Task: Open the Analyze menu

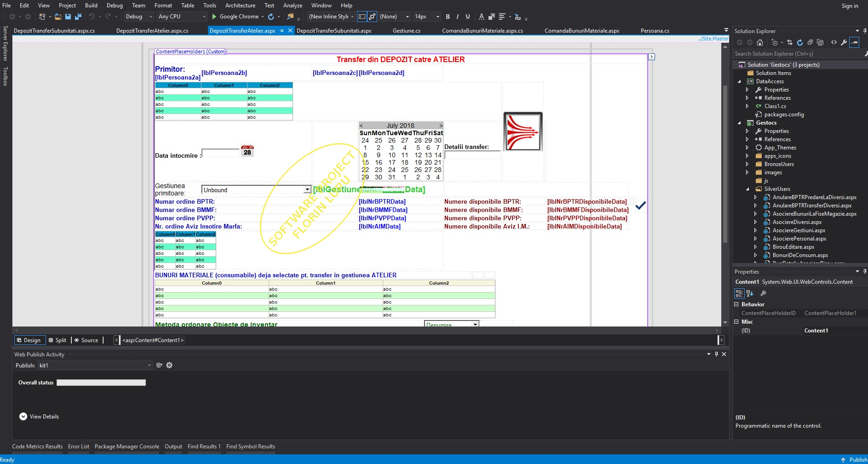Action: click(293, 6)
